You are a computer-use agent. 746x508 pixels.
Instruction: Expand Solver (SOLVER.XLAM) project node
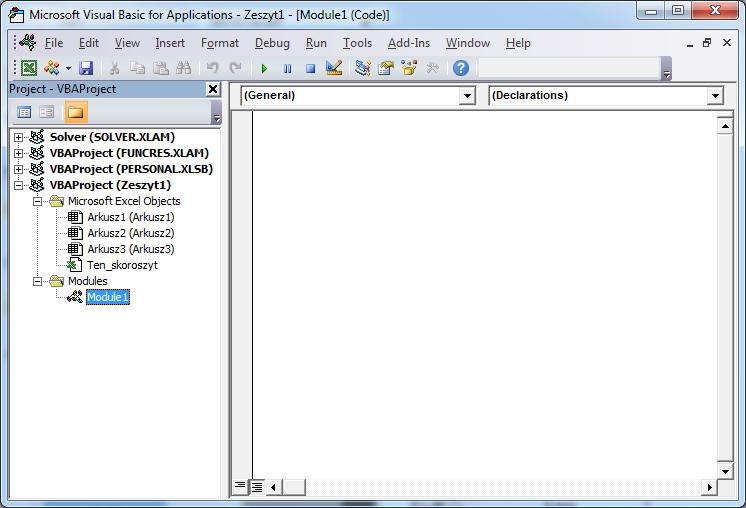tap(18, 137)
